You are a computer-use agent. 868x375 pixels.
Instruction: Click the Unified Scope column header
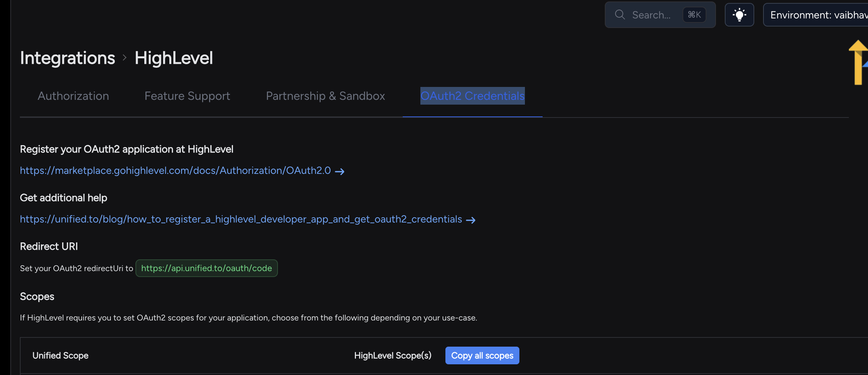click(x=60, y=355)
